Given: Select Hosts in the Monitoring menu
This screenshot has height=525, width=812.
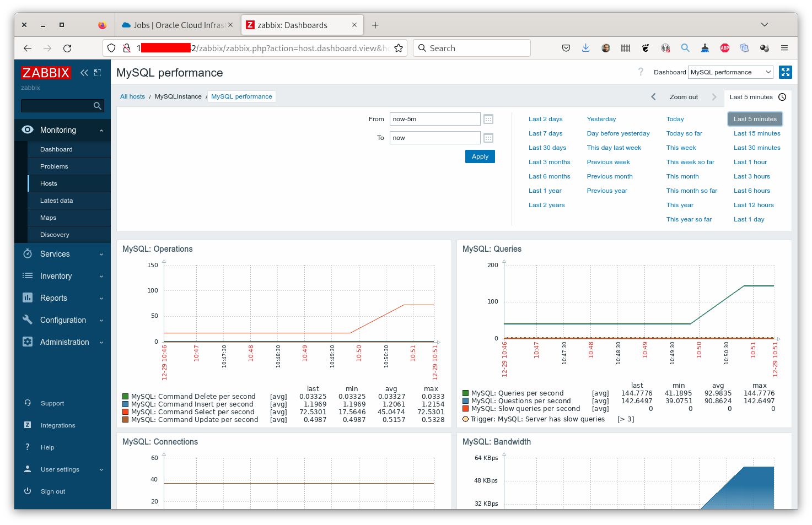Looking at the screenshot, I should 49,183.
